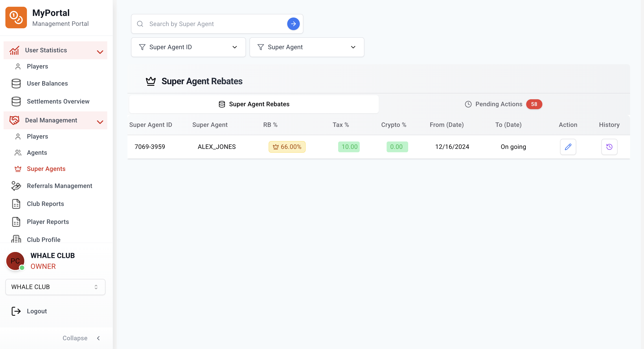Click the Logout icon in the sidebar
The width and height of the screenshot is (644, 349).
click(16, 311)
